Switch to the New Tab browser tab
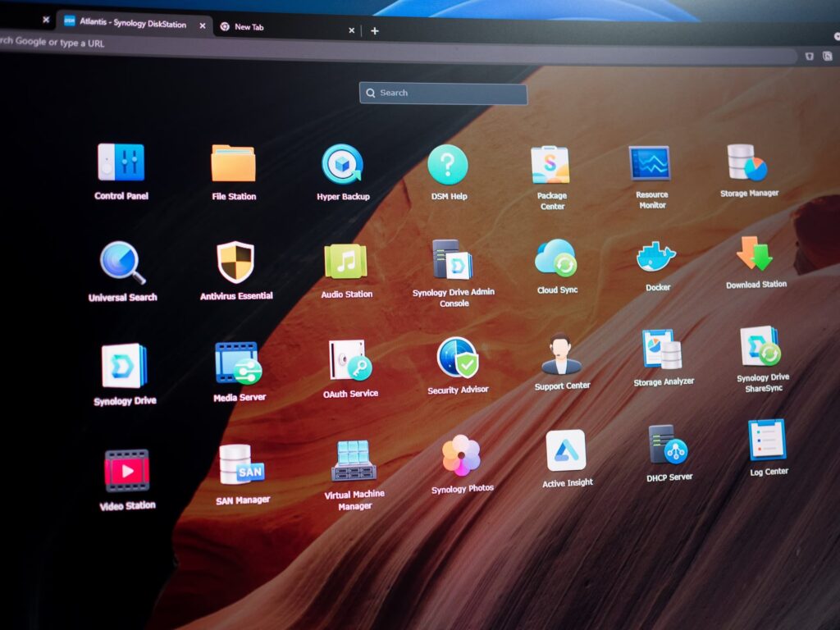The width and height of the screenshot is (840, 630). (279, 28)
